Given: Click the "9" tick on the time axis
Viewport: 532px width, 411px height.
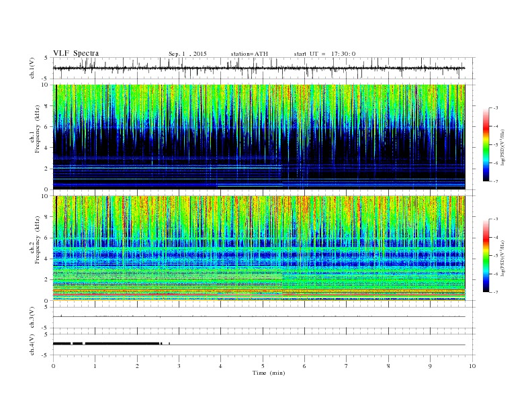Looking at the screenshot, I should (x=430, y=366).
